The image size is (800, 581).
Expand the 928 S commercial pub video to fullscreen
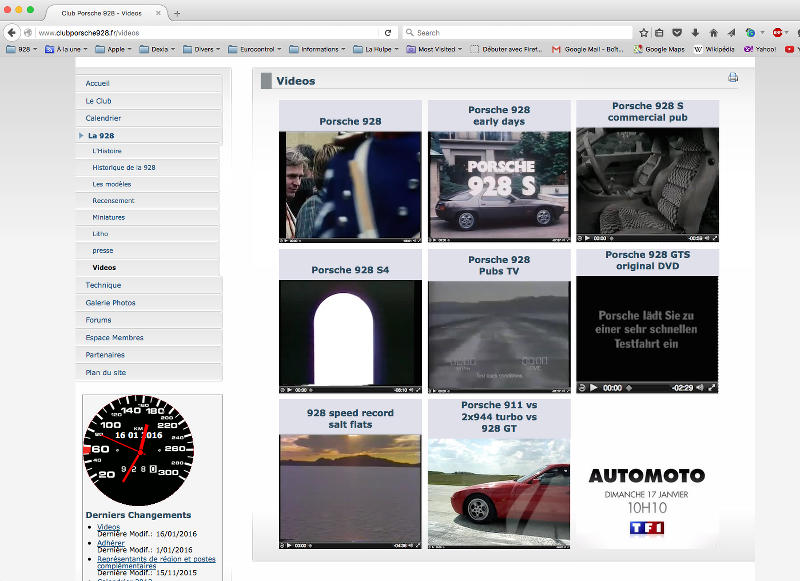pos(715,238)
